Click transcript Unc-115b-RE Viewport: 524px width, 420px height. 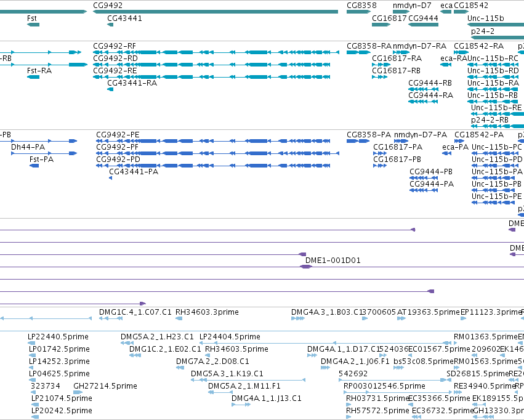point(496,108)
